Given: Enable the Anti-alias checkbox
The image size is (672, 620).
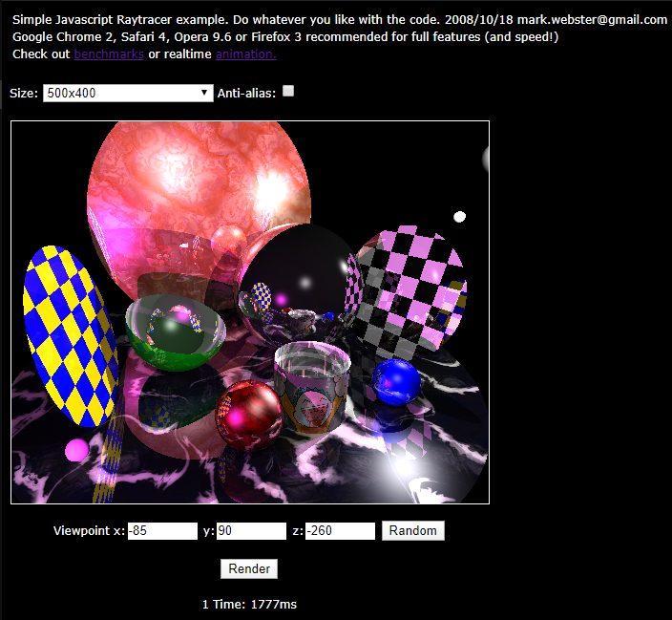Looking at the screenshot, I should [288, 91].
